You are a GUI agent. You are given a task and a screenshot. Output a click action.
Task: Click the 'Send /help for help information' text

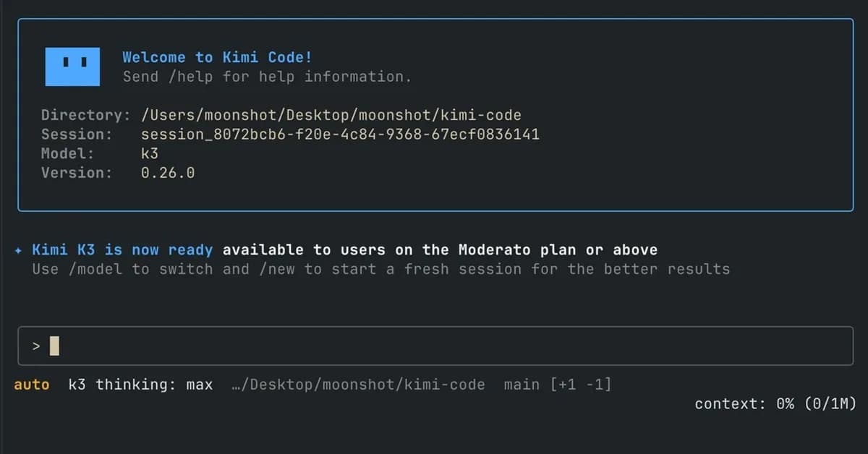[x=267, y=77]
